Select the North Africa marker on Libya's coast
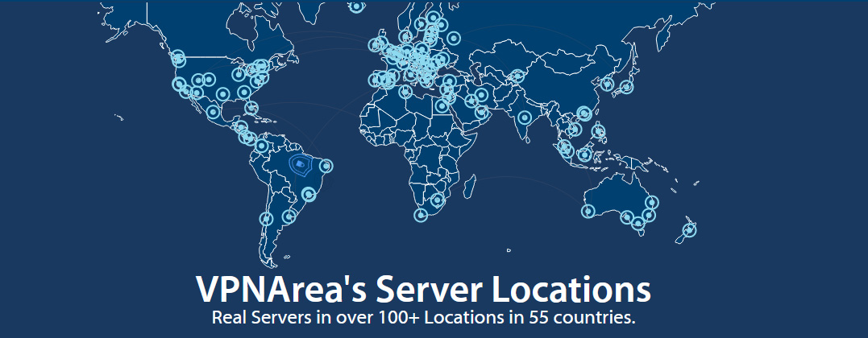 click(405, 92)
